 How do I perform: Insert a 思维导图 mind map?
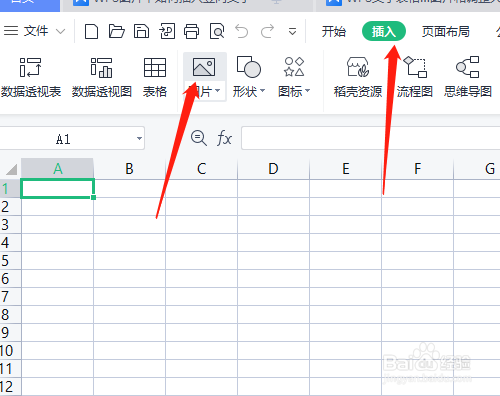tap(468, 77)
